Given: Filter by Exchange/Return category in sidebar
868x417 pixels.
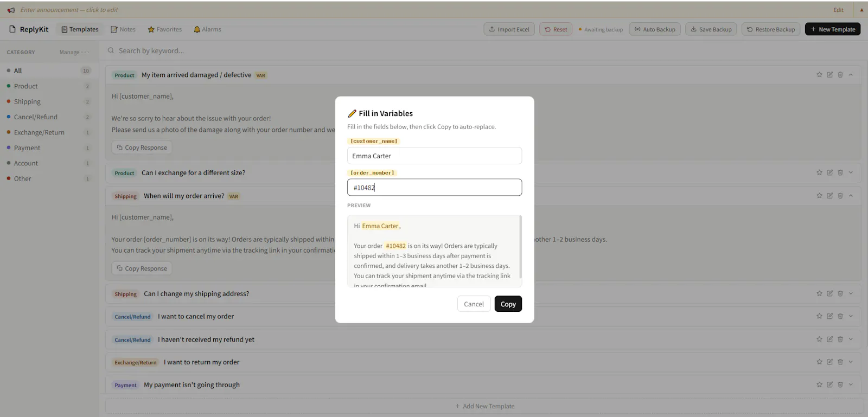Looking at the screenshot, I should 49,132.
